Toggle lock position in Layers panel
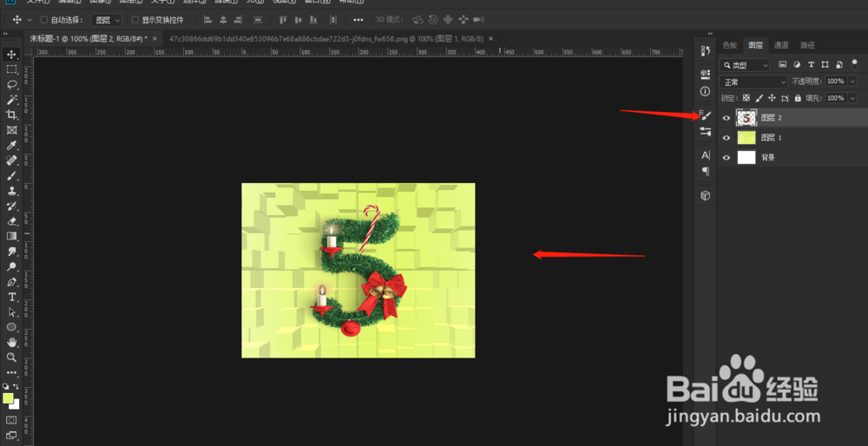The width and height of the screenshot is (868, 446). pyautogui.click(x=772, y=98)
